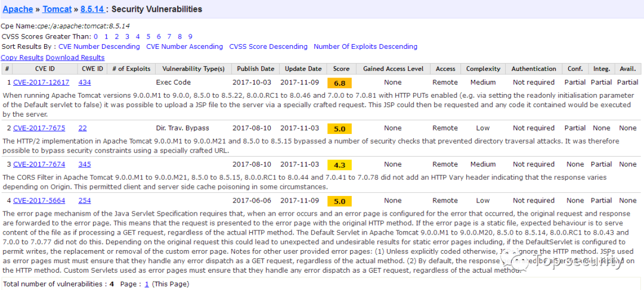The height and width of the screenshot is (290, 644).
Task: Click publish date 2017-10-03
Action: point(252,82)
